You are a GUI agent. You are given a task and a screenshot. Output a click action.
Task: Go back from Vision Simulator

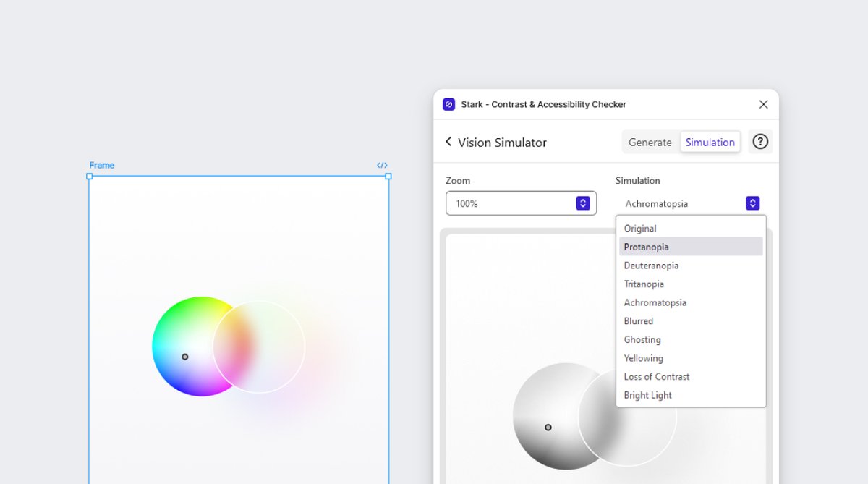448,142
